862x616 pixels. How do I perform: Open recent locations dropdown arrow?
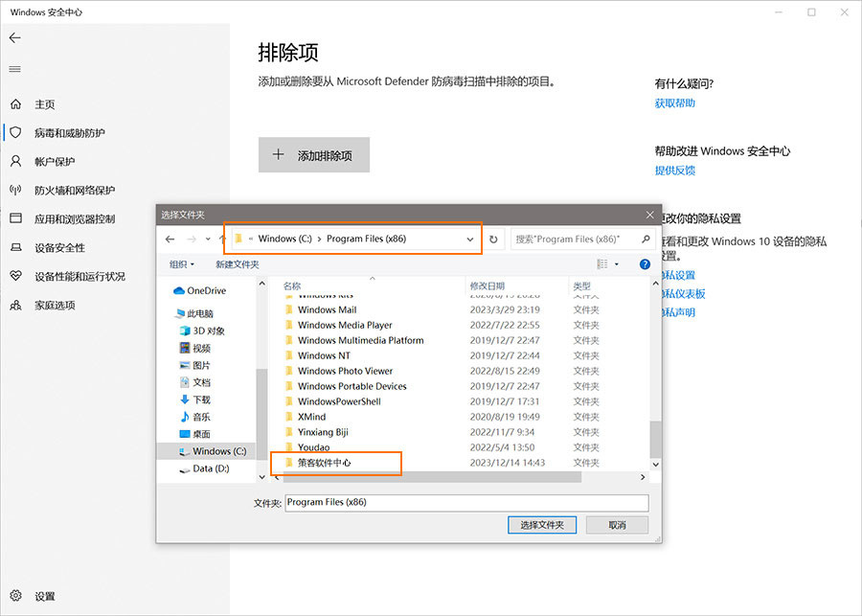pyautogui.click(x=208, y=239)
